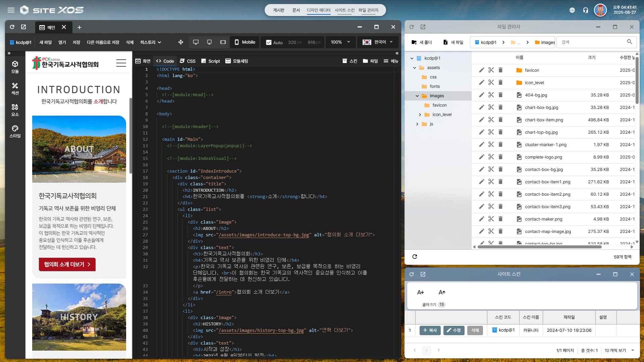
Task: Decrease font size with A↓ icon
Action: tap(421, 292)
